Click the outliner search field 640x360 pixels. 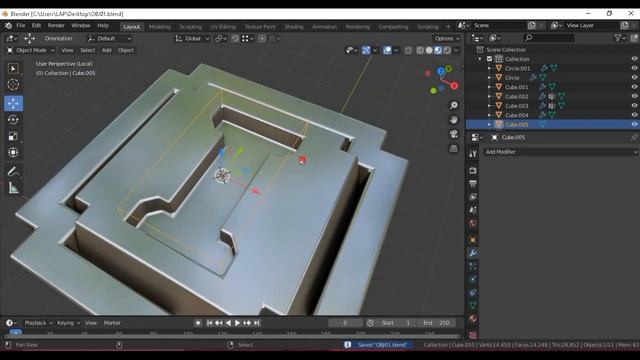(x=549, y=38)
